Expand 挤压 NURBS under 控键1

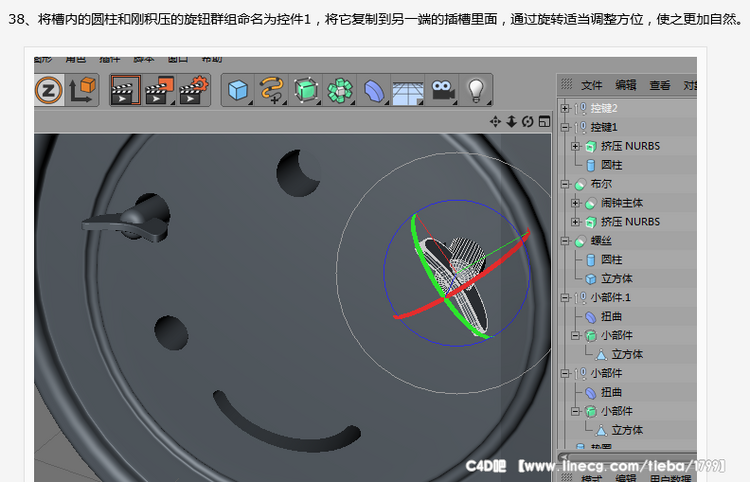pos(575,146)
